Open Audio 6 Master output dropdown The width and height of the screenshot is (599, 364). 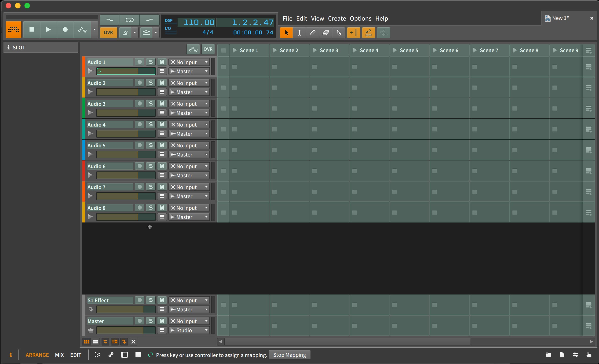point(189,175)
